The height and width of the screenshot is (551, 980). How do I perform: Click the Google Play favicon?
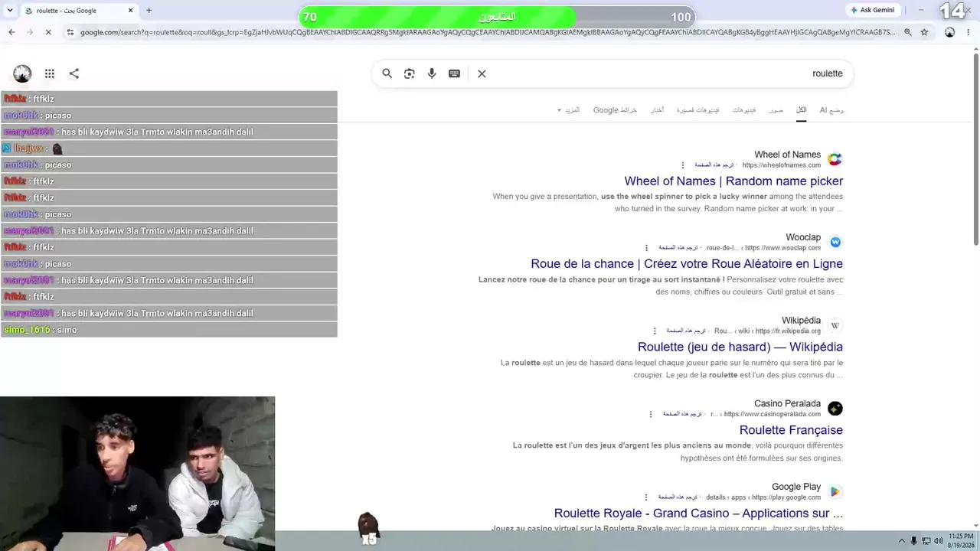tap(835, 491)
